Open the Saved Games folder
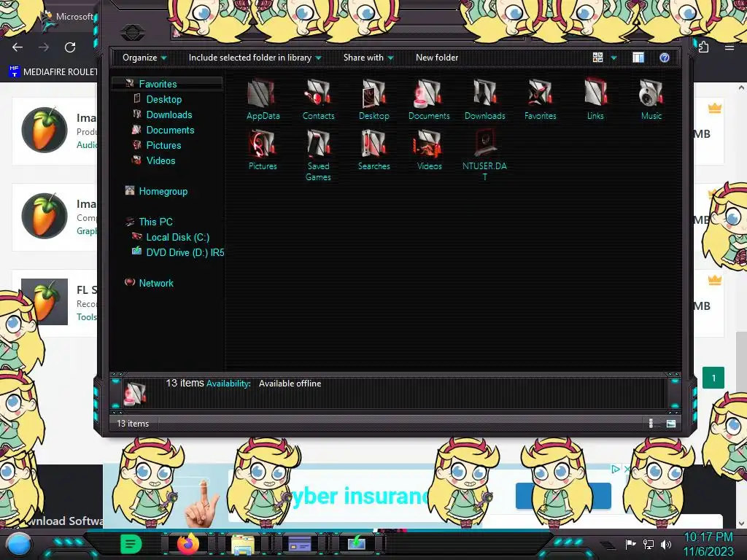747x560 pixels. tap(318, 155)
